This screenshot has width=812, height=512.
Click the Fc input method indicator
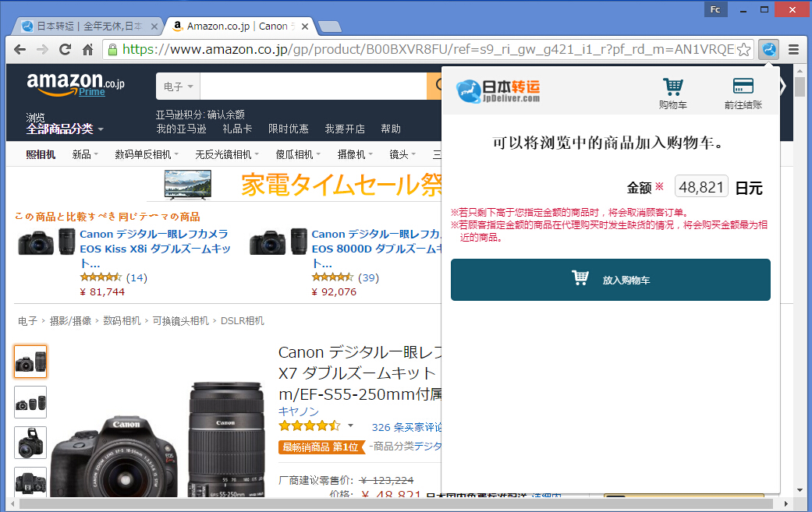click(x=715, y=9)
